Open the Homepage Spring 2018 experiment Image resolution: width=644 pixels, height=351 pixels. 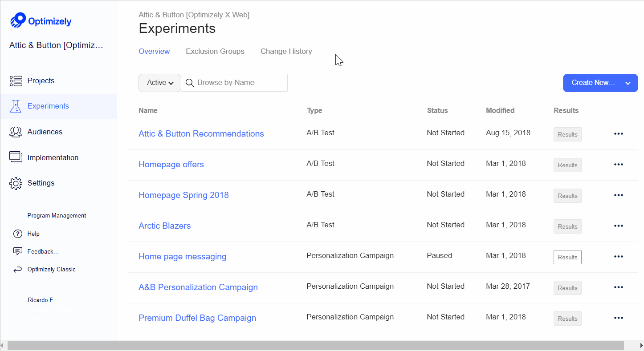[x=184, y=195]
